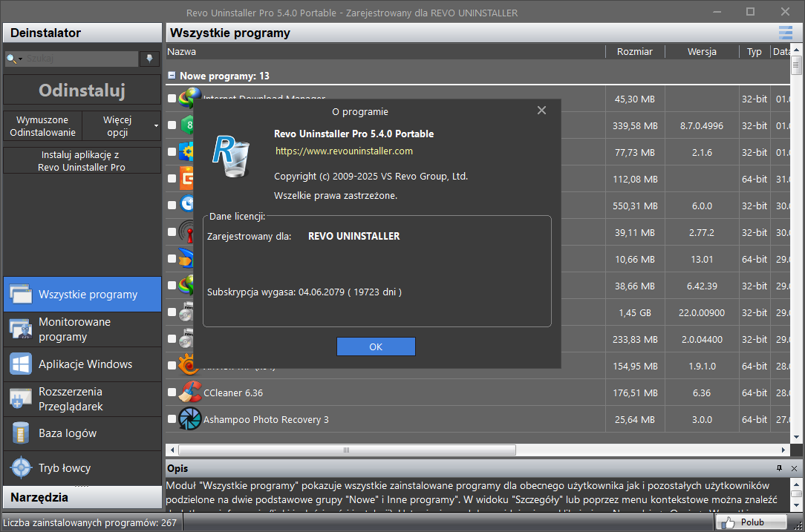The image size is (805, 532).
Task: Click the Revo Uninstaller logo in About dialog
Action: 231,156
